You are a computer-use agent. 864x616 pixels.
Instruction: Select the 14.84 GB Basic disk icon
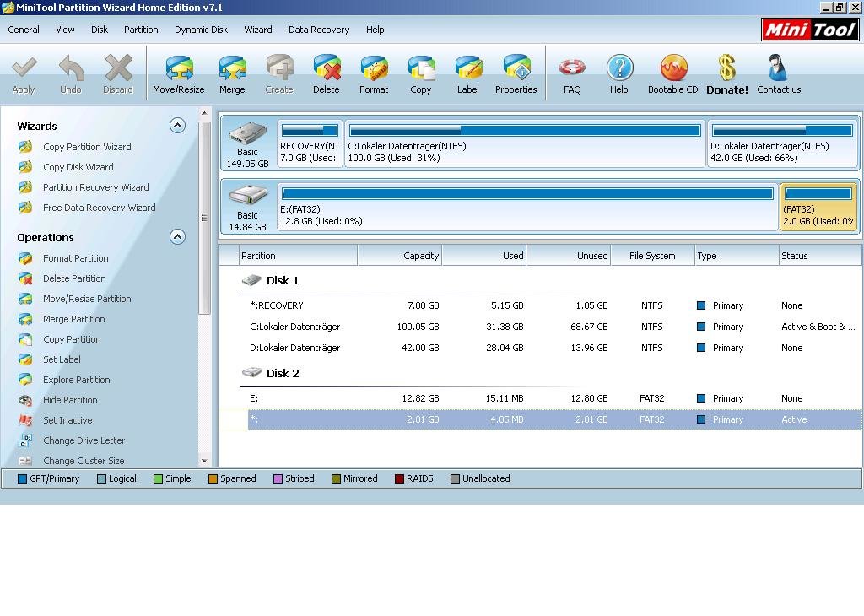click(x=247, y=196)
